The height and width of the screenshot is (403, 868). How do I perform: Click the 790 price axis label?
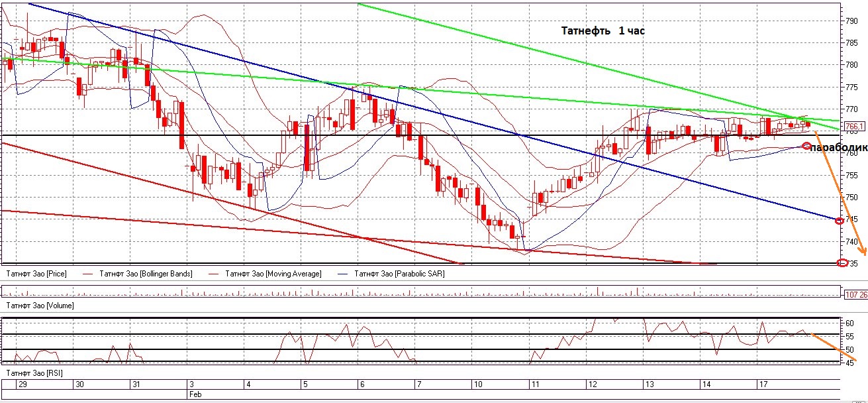pyautogui.click(x=851, y=21)
